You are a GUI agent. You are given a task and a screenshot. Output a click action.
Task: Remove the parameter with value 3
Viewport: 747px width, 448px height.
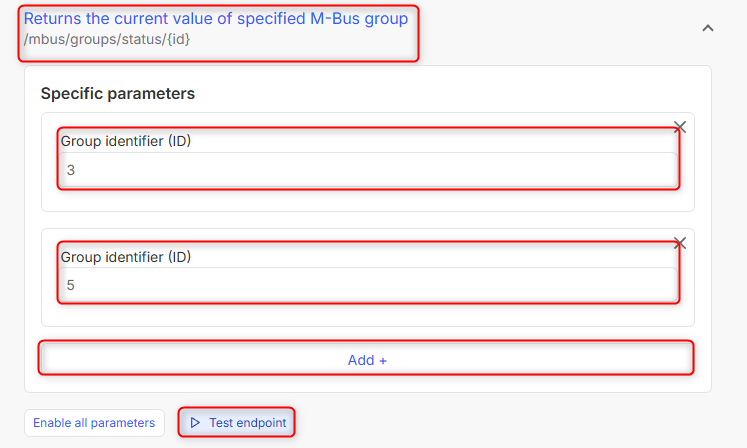tap(680, 127)
